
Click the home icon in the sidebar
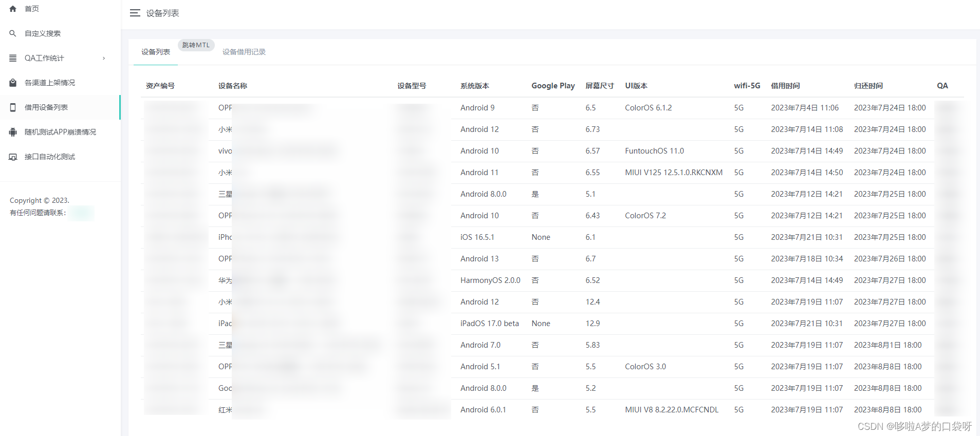coord(13,9)
